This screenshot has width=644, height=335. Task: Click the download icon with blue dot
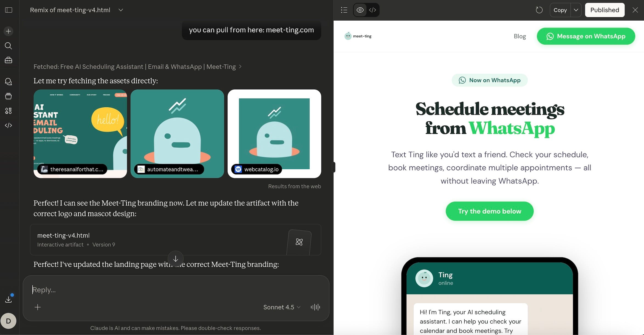pos(9,299)
